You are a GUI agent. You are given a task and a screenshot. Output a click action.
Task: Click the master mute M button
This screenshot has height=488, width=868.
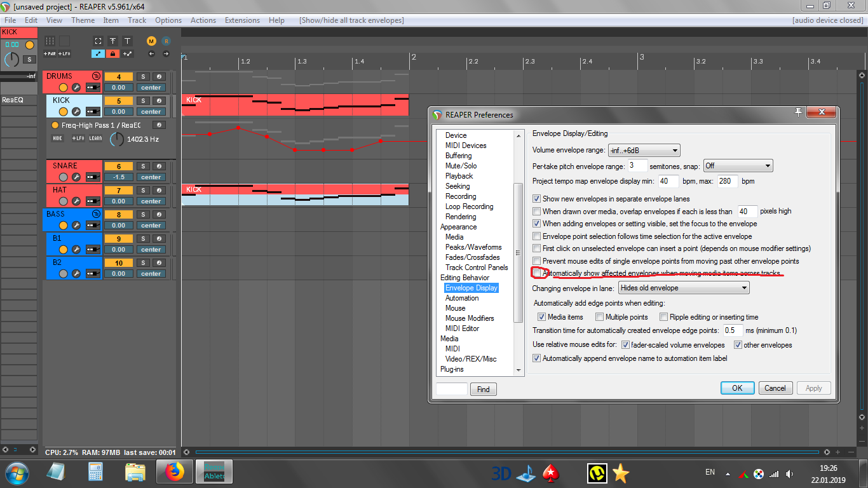coord(151,41)
